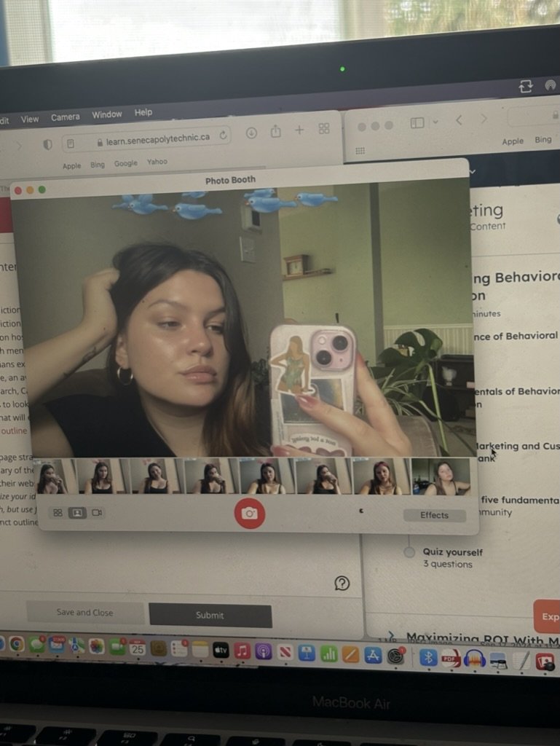Open the Window menu
Image resolution: width=560 pixels, height=746 pixels.
[x=106, y=114]
